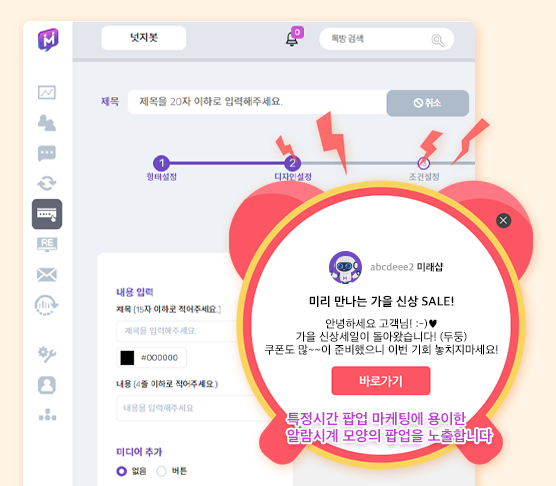The height and width of the screenshot is (486, 556).
Task: Open the customers people icon in sidebar
Action: pyautogui.click(x=47, y=123)
